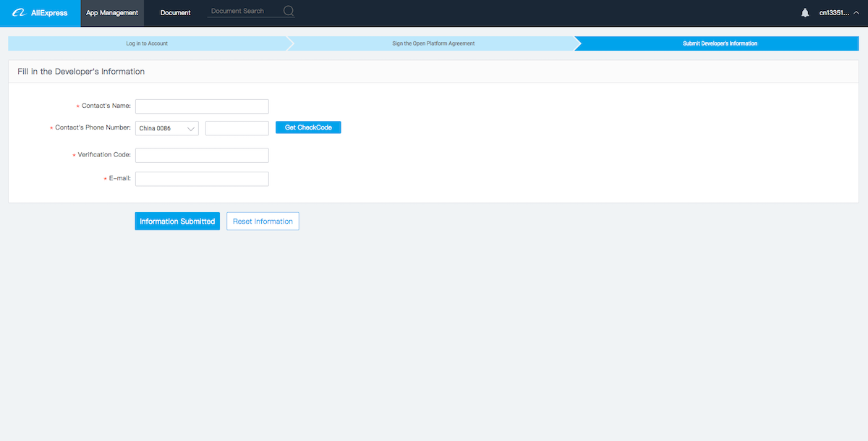Click the Verification Code input field
The image size is (868, 441).
point(202,156)
